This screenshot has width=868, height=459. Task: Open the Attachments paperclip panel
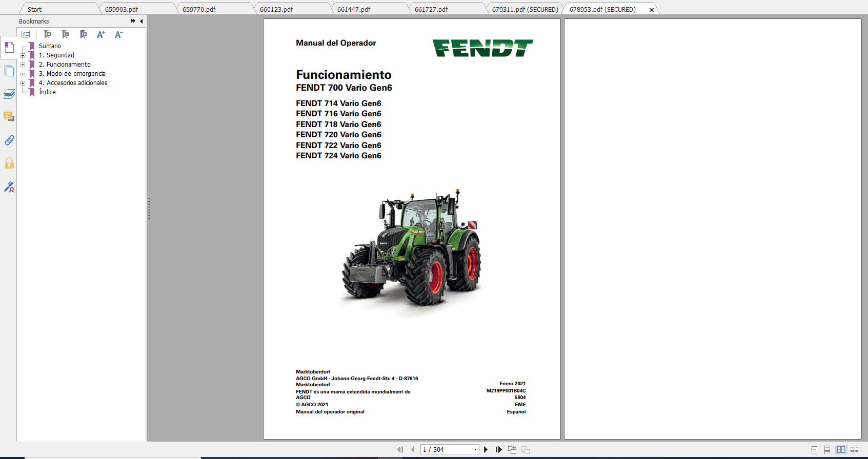(x=9, y=140)
